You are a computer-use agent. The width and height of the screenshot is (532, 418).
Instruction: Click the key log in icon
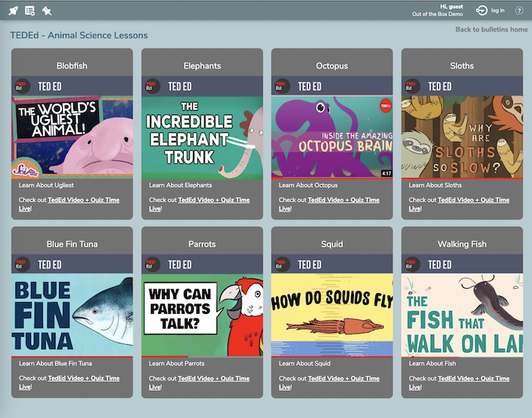[482, 10]
